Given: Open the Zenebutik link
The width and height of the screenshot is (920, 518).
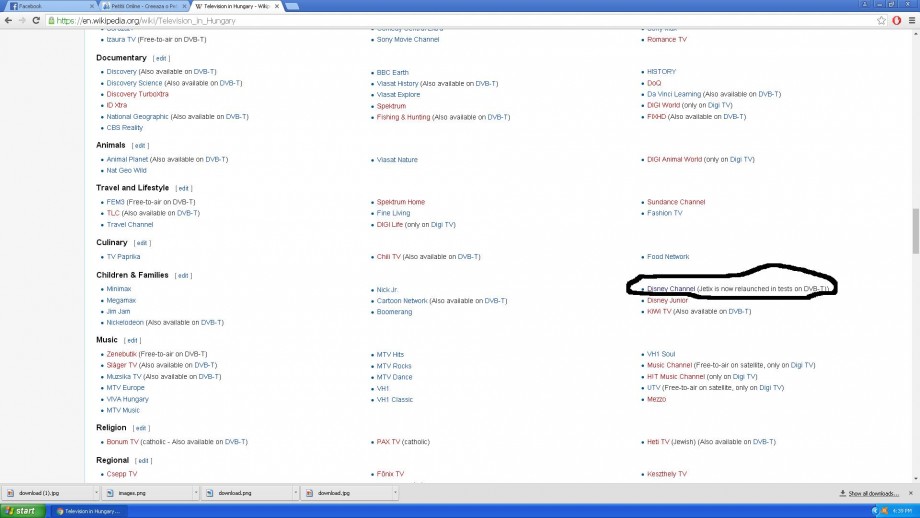Looking at the screenshot, I should (x=121, y=354).
